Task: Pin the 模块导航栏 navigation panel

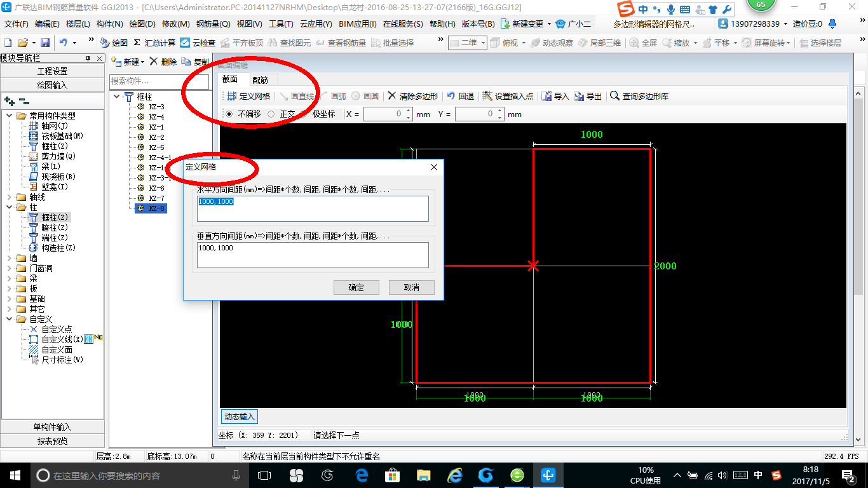Action: (88, 58)
